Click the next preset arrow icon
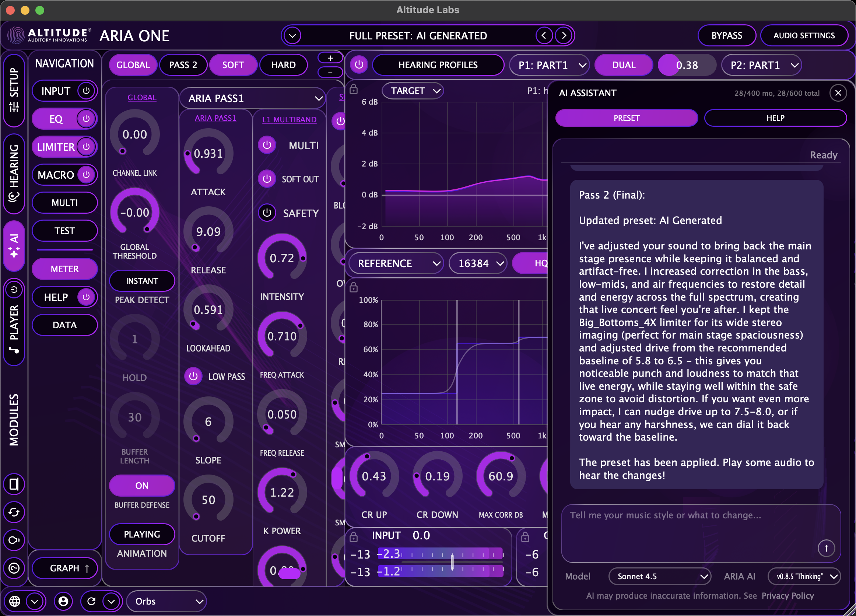Screen dimensions: 856x616 coord(564,35)
